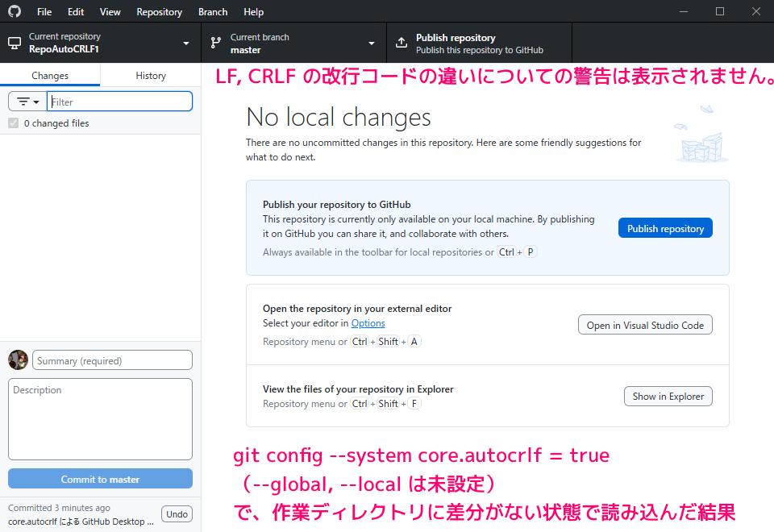The height and width of the screenshot is (532, 774).
Task: Click the Summary (required) input field
Action: pos(112,360)
